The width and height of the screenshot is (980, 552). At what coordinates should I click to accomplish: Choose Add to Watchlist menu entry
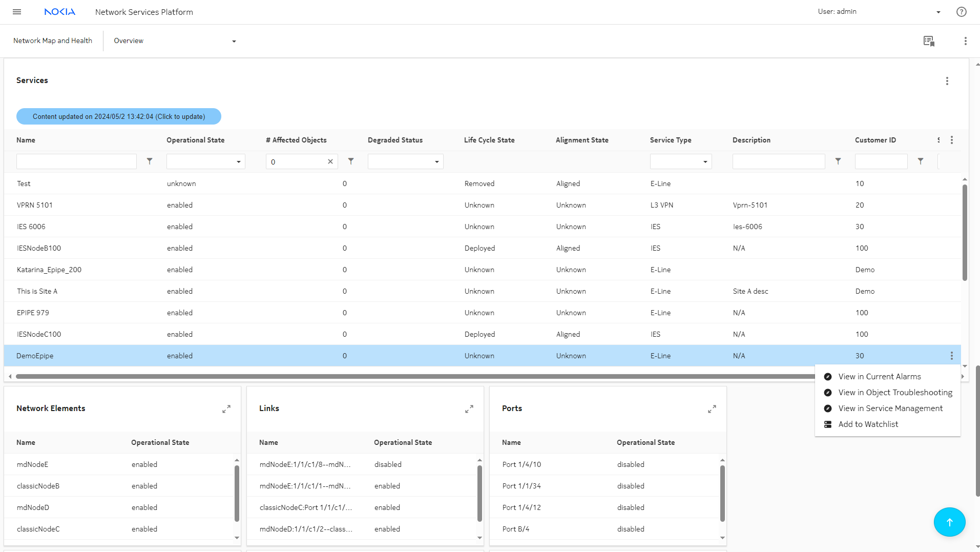pos(868,424)
